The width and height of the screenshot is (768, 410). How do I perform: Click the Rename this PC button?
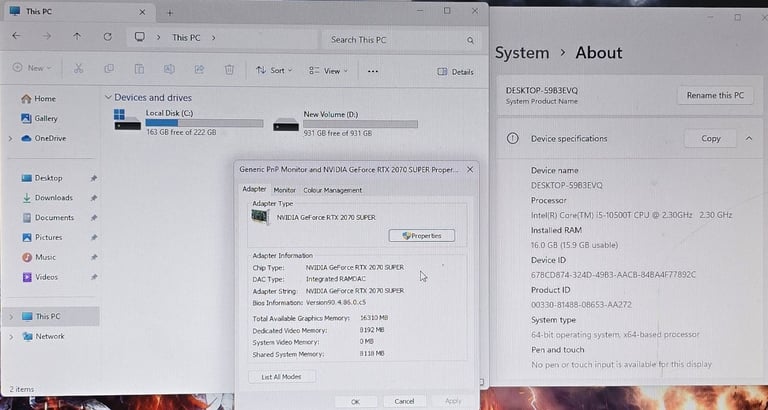715,96
